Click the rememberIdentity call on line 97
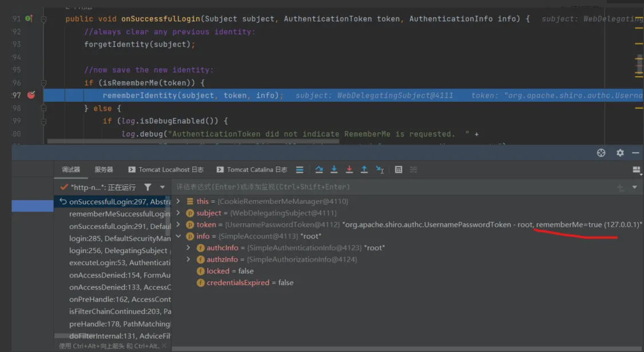644x352 pixels. click(x=193, y=95)
